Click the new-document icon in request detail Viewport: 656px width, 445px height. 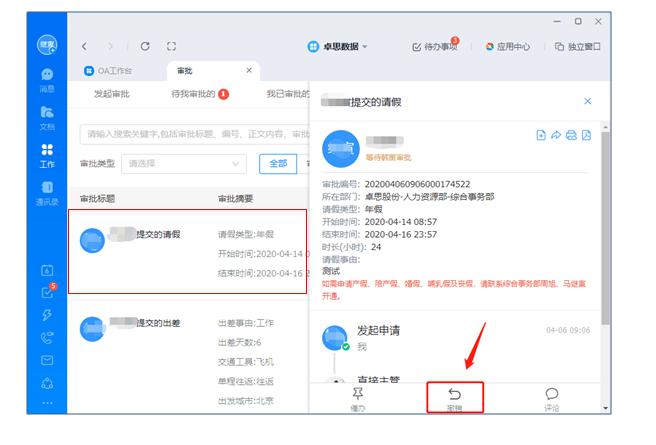click(541, 135)
